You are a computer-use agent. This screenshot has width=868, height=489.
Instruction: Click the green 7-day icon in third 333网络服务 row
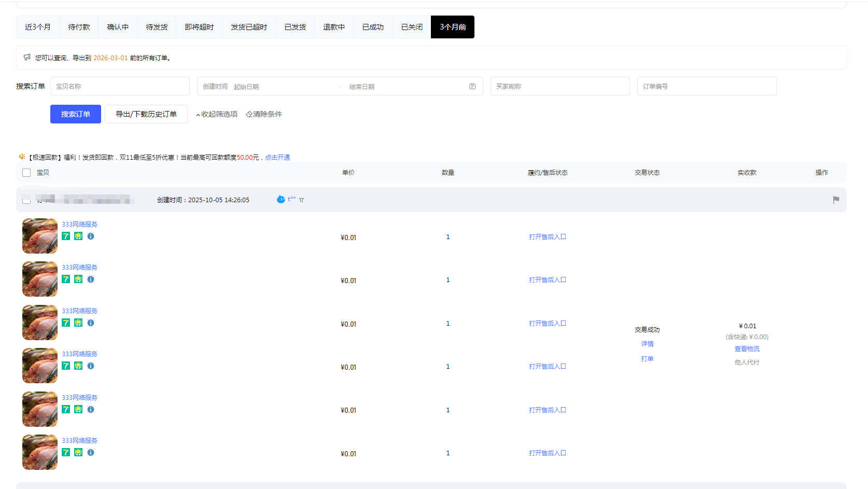66,323
